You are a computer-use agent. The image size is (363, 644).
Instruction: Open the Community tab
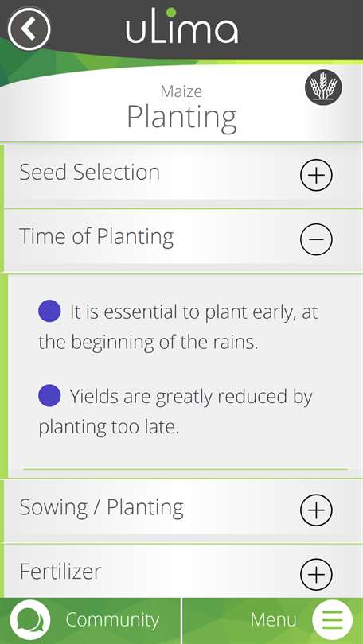(91, 621)
